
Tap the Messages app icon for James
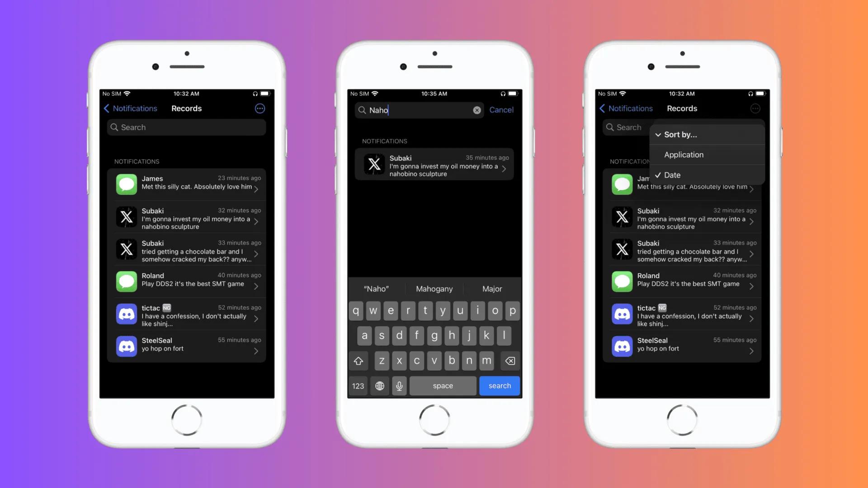[x=126, y=184]
